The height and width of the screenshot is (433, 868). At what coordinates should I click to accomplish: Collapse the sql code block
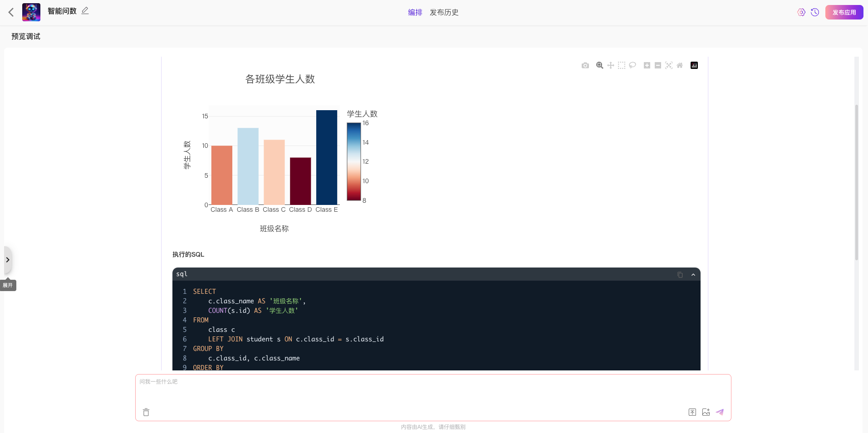pos(693,275)
